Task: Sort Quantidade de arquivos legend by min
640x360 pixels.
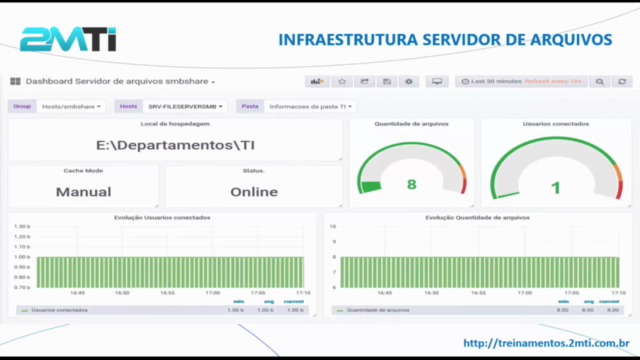Action: 563,302
